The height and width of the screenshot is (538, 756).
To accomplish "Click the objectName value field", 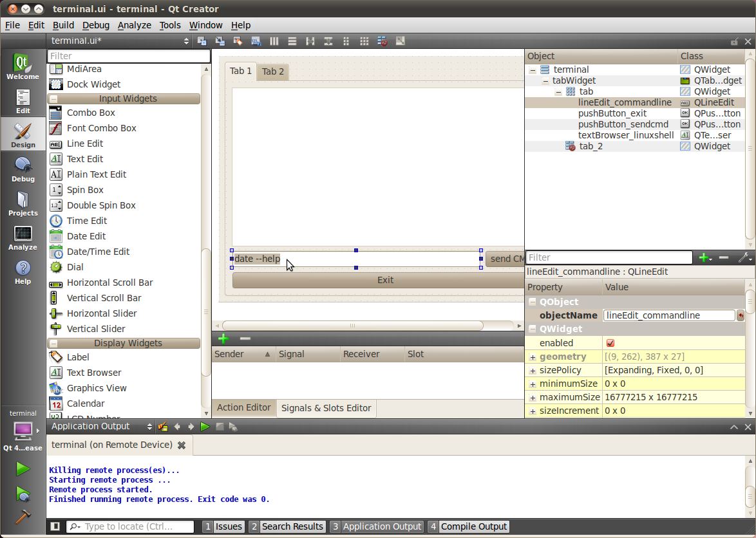I will (x=668, y=315).
